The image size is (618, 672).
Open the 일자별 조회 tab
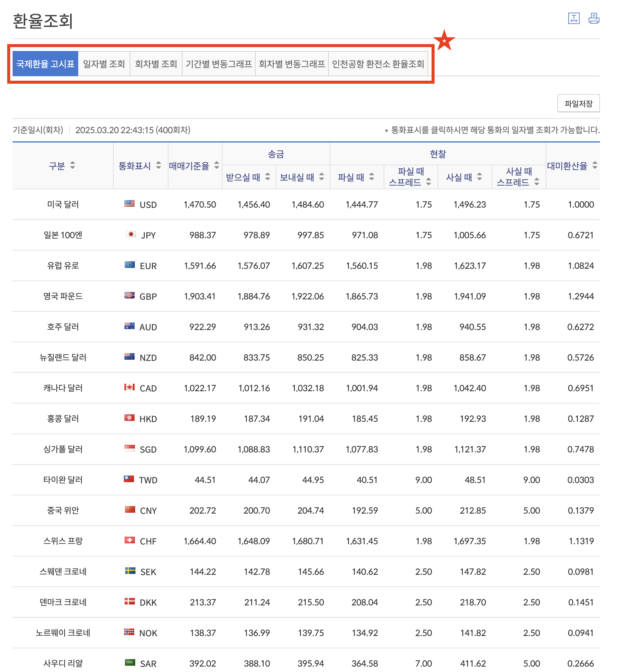tap(104, 64)
